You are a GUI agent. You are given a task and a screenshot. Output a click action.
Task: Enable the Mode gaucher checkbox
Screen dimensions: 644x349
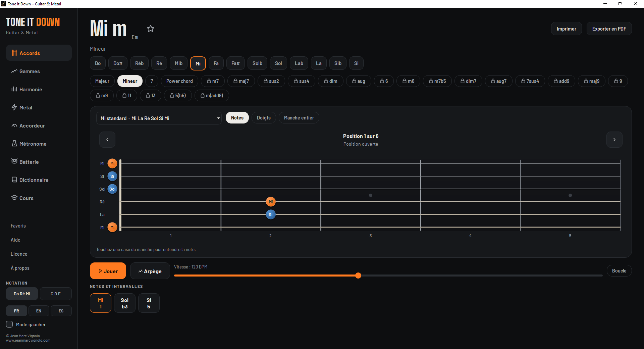coord(10,324)
